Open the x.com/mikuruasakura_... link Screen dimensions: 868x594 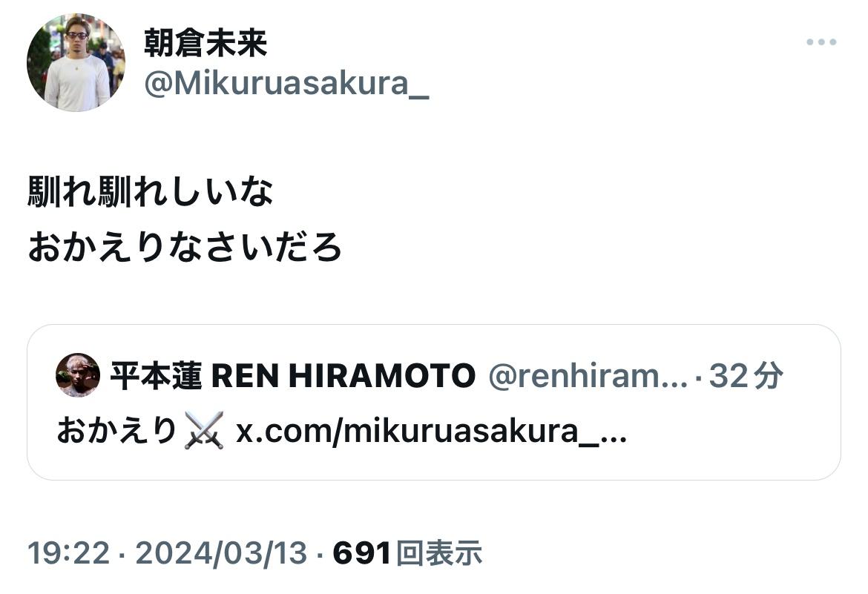click(431, 431)
